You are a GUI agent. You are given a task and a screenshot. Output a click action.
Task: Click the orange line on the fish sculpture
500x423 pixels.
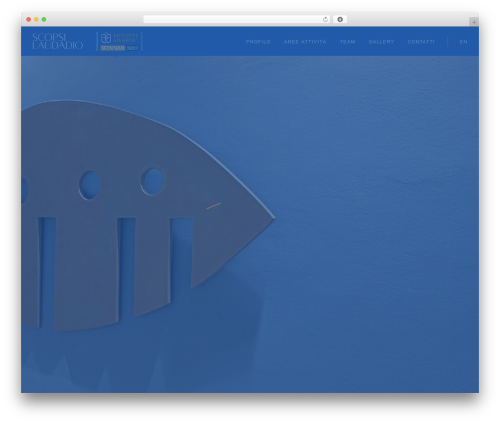coord(213,206)
